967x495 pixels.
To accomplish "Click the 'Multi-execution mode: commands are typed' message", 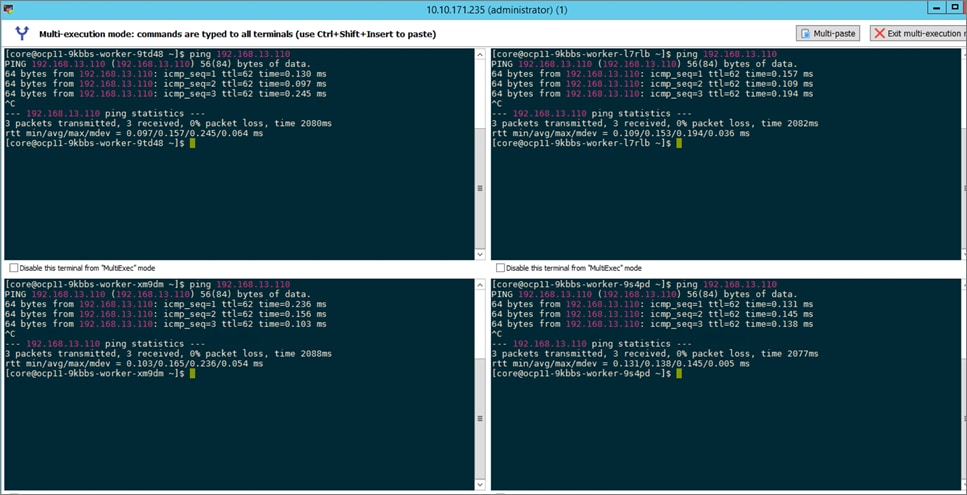I will (x=237, y=35).
